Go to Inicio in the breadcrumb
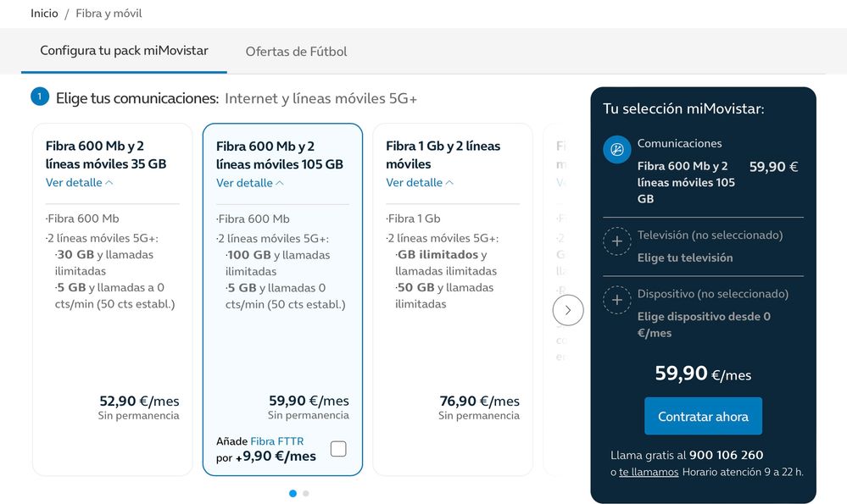 [44, 13]
